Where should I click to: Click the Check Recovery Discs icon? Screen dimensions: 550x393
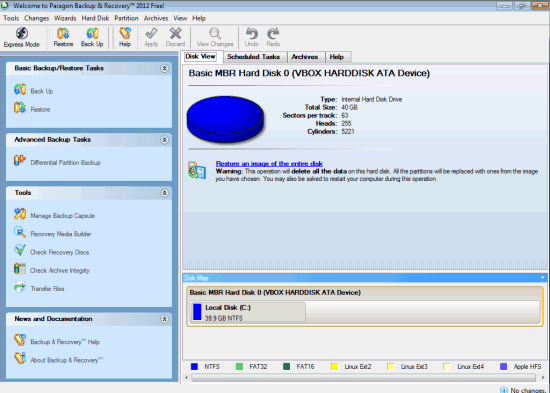point(20,251)
